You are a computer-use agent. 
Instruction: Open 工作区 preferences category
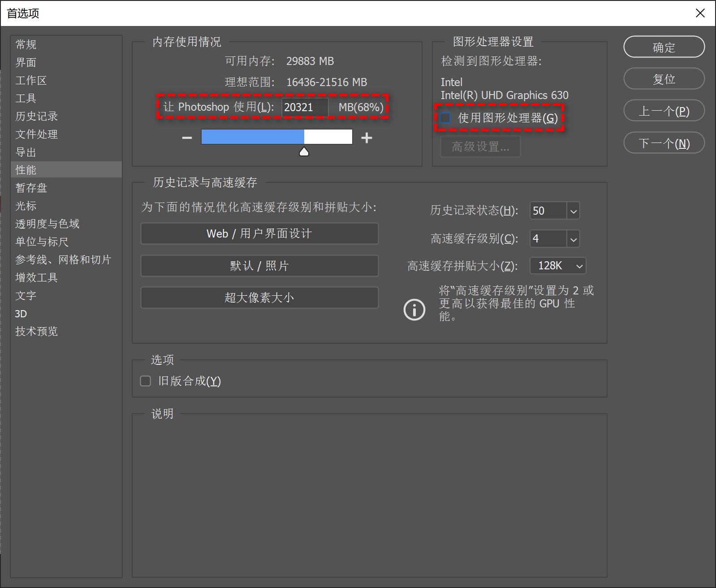coord(66,80)
